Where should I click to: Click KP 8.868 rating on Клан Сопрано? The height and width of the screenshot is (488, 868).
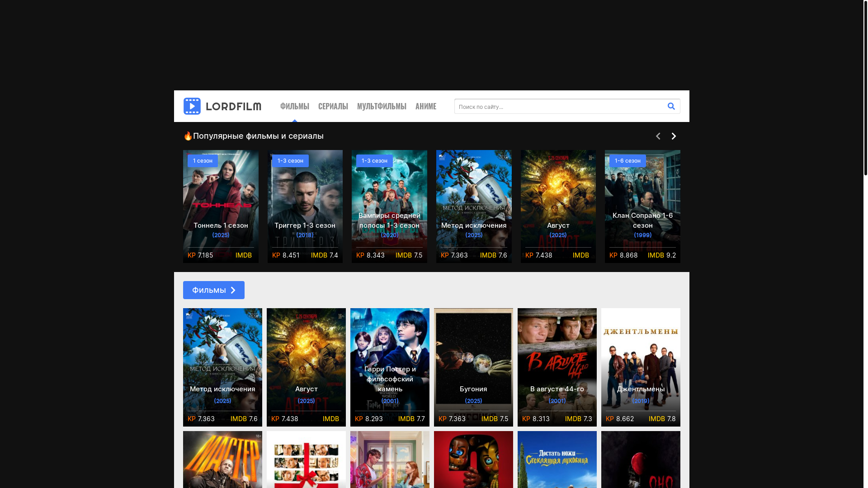(x=623, y=255)
